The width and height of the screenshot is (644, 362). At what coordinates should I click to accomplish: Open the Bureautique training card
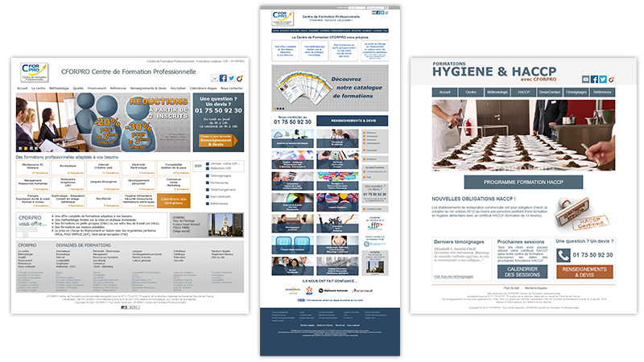tap(68, 168)
